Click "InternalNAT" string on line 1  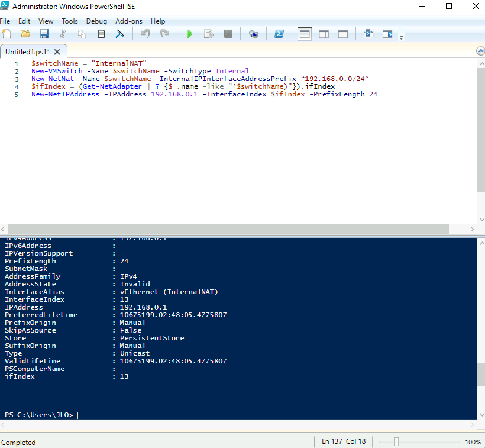click(x=119, y=63)
